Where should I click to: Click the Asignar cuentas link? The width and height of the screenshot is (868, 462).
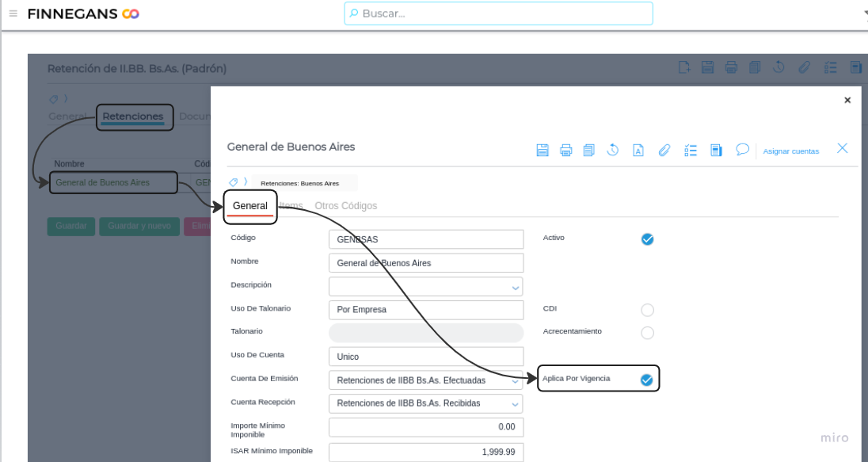790,151
